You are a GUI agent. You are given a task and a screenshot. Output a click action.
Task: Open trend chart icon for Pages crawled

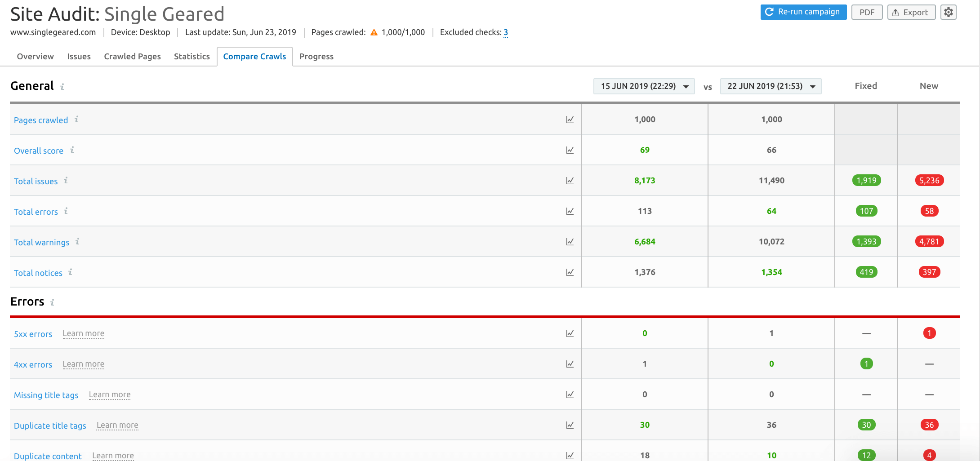(570, 120)
